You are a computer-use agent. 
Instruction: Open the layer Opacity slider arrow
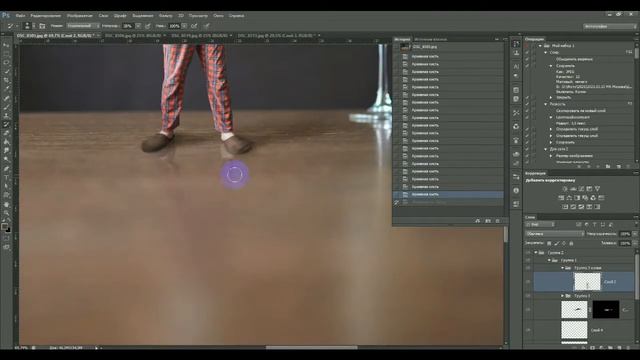point(635,234)
